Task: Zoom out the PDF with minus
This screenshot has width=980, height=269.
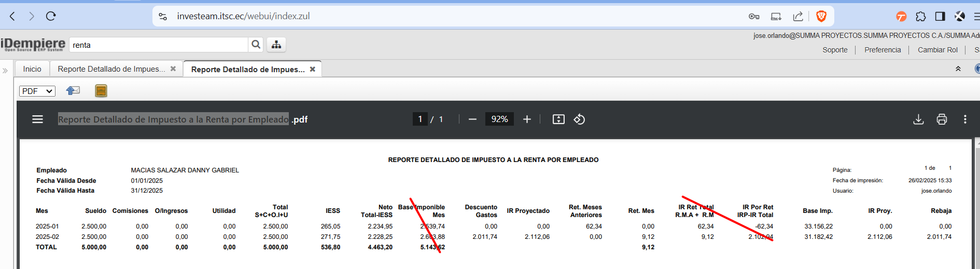Action: pyautogui.click(x=472, y=119)
